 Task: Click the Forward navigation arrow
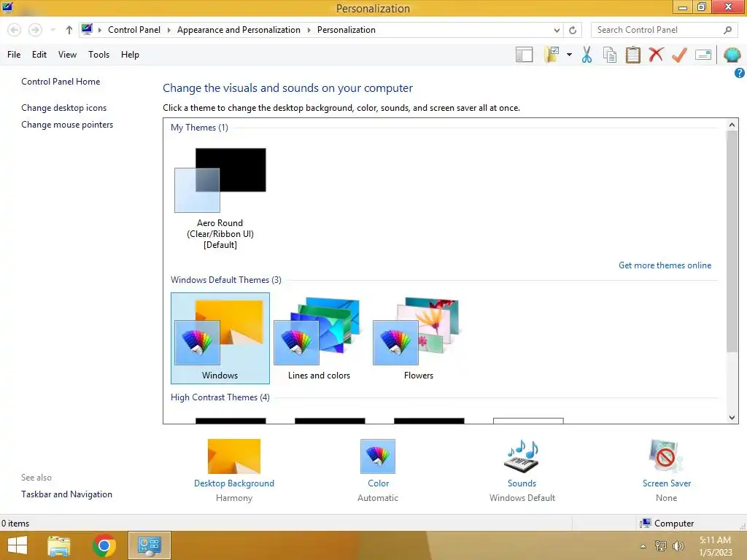point(35,30)
